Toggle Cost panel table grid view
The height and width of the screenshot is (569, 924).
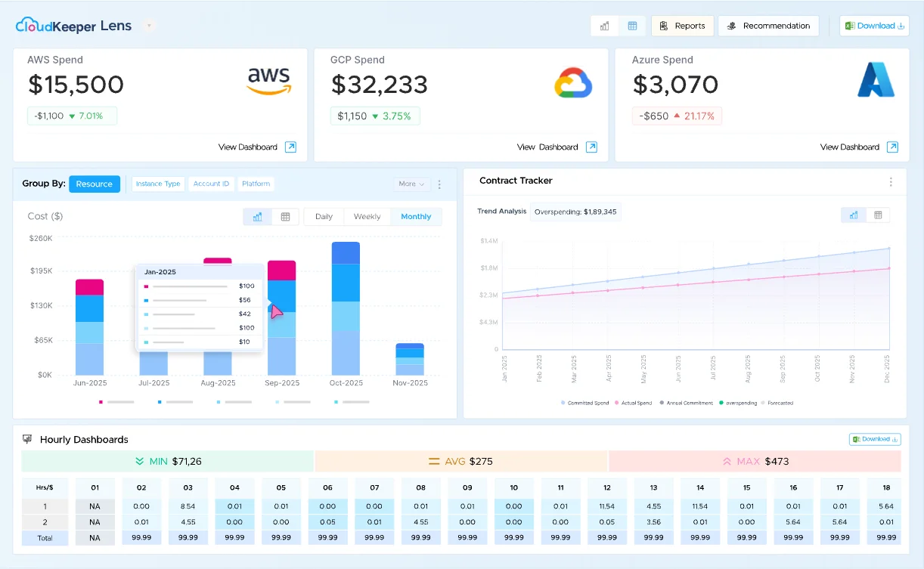click(285, 217)
